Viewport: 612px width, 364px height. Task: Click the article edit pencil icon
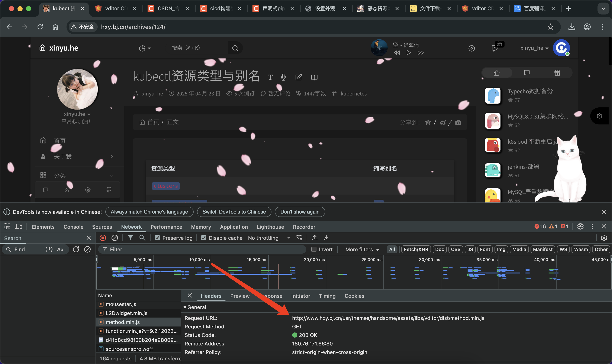[x=298, y=77]
